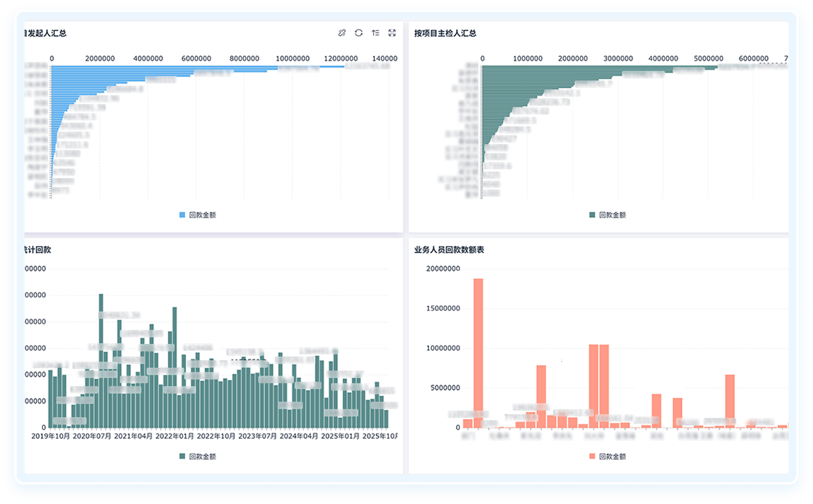813x504 pixels.
Task: Refresh the top-left chart data
Action: tap(359, 33)
